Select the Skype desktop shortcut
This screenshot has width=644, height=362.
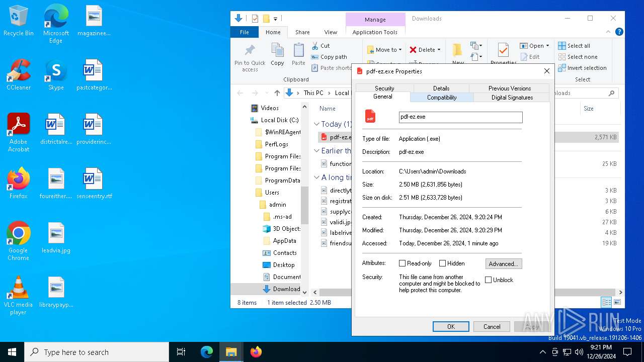pyautogui.click(x=56, y=75)
